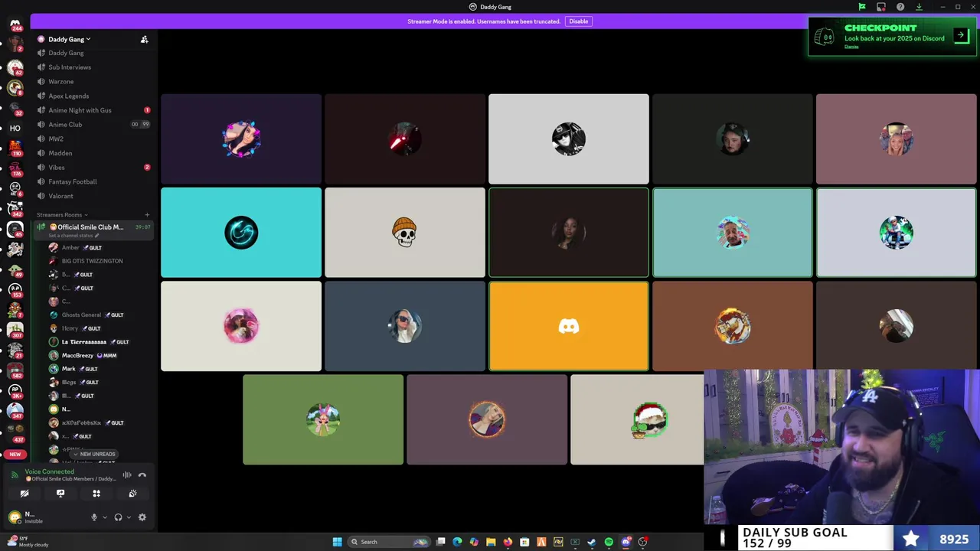Viewport: 980px width, 551px height.
Task: Click the red NEW servers indicator
Action: point(15,455)
